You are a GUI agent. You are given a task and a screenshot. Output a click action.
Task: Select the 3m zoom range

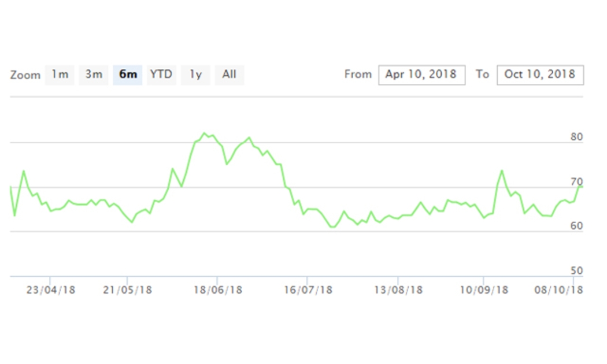(94, 75)
